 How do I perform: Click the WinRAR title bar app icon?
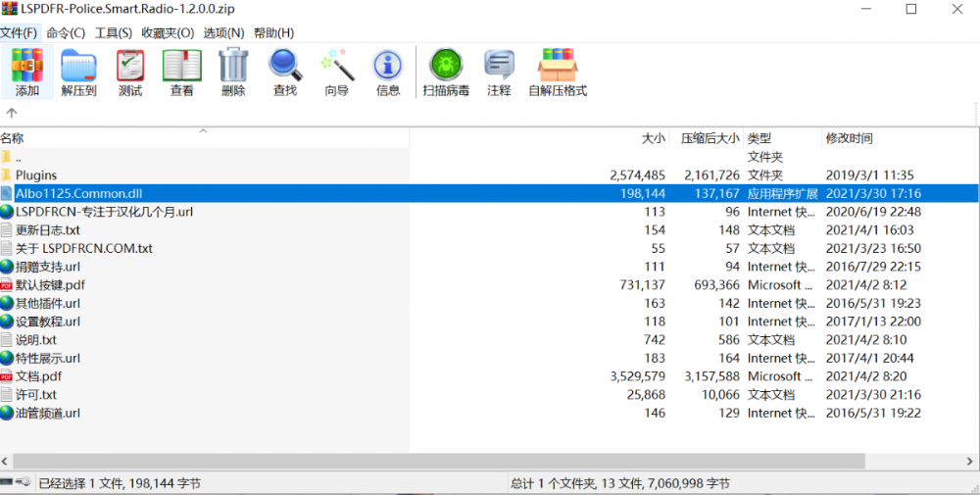coord(9,9)
